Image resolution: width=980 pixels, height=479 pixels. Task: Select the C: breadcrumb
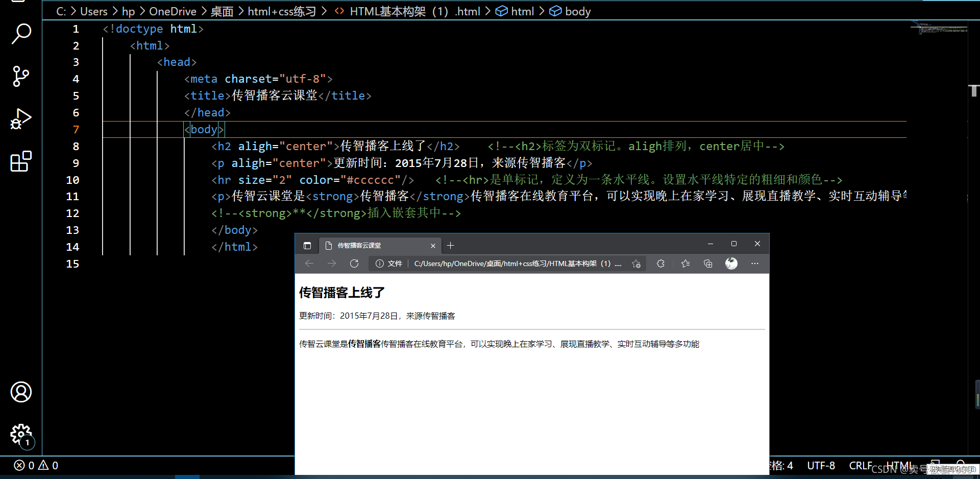click(61, 11)
